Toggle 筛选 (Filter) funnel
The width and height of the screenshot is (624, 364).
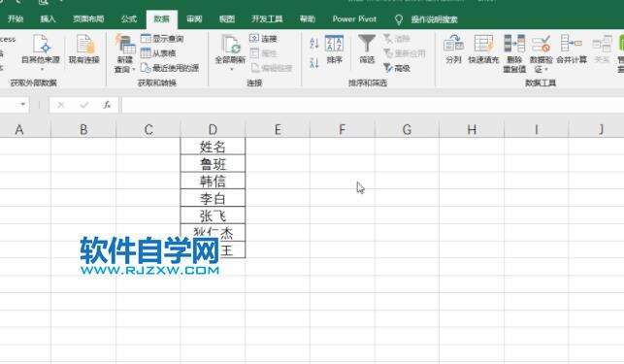point(367,50)
